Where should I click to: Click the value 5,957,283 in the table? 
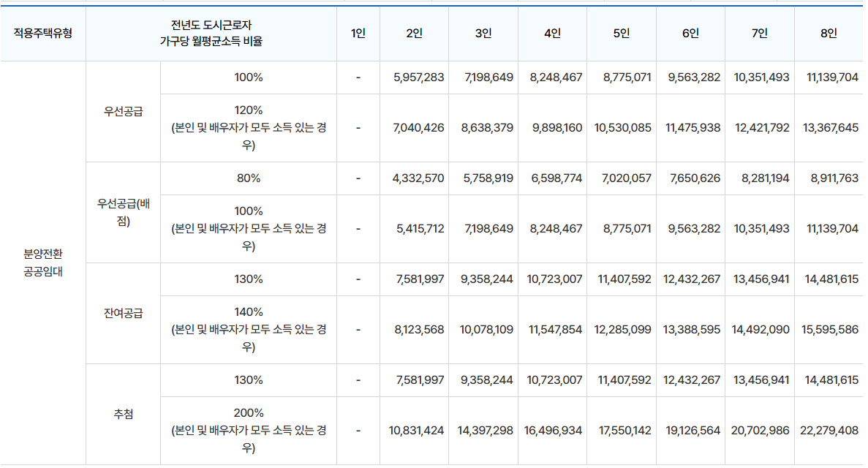point(416,77)
